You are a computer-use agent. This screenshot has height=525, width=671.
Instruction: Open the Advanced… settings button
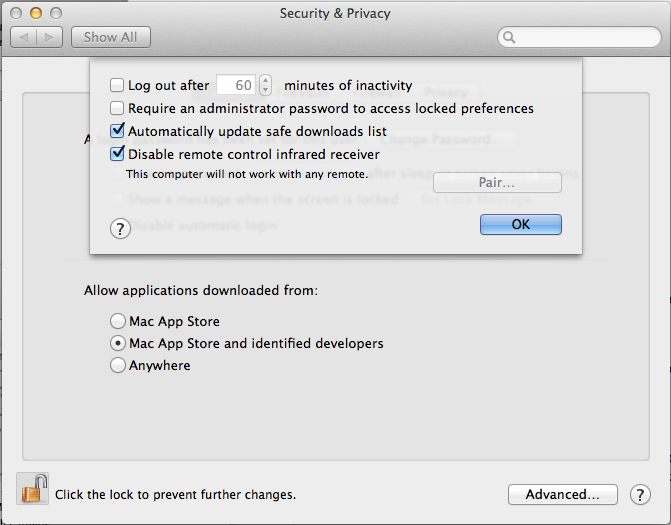click(562, 494)
